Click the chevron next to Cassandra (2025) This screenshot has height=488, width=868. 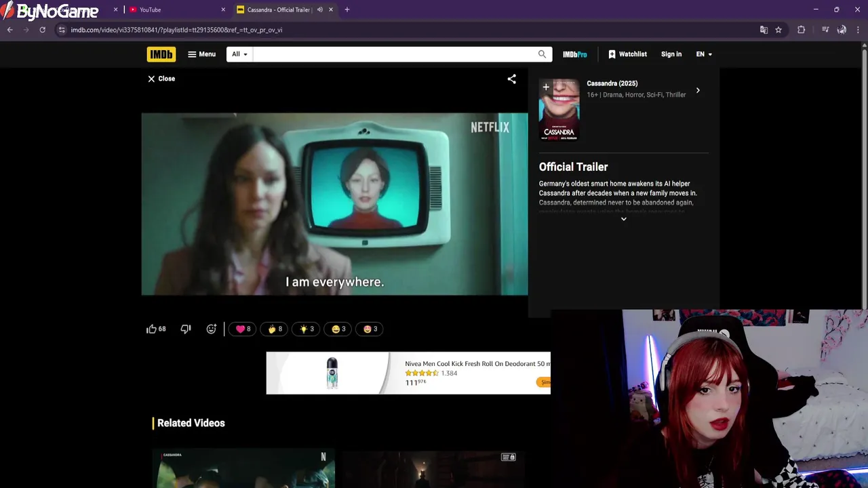(698, 90)
